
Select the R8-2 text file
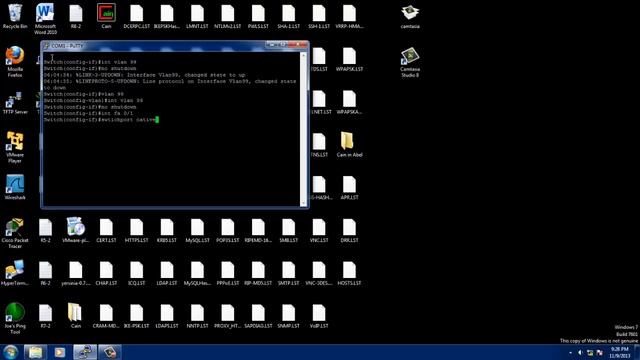pos(76,16)
